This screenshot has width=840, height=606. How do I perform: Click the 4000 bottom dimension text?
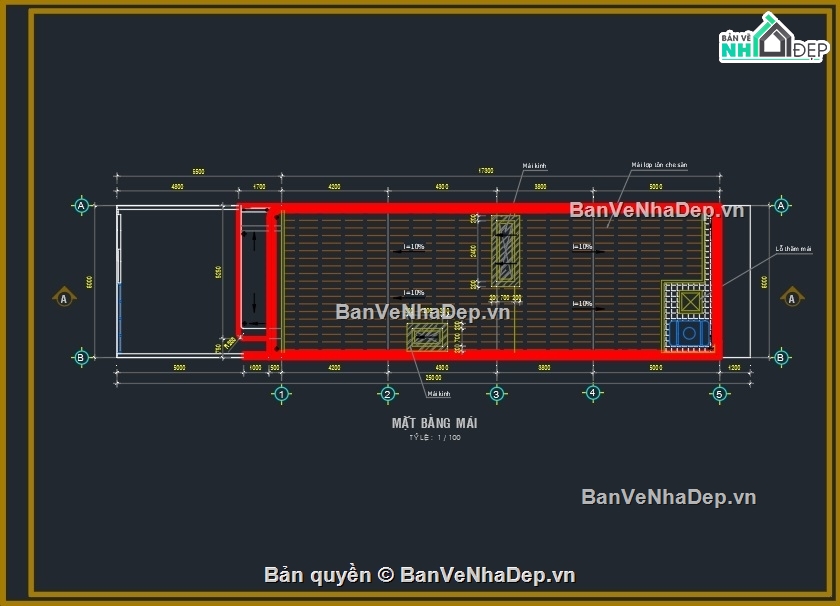pos(256,368)
